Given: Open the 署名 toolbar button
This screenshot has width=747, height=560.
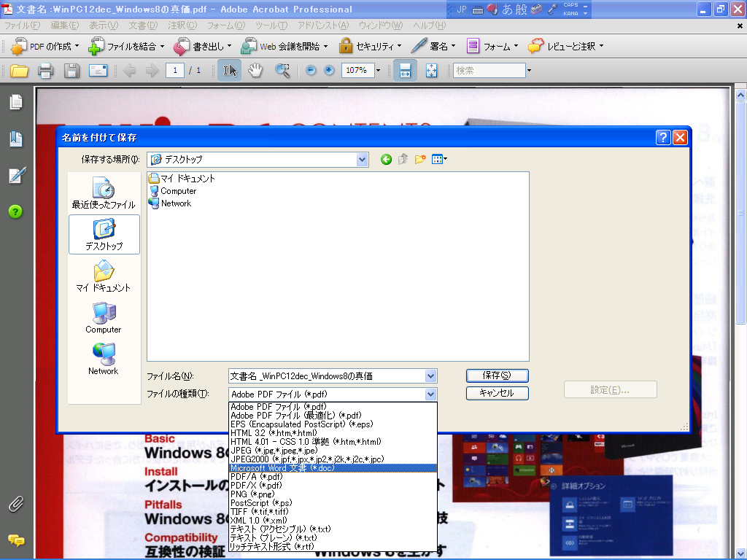Looking at the screenshot, I should pyautogui.click(x=433, y=46).
